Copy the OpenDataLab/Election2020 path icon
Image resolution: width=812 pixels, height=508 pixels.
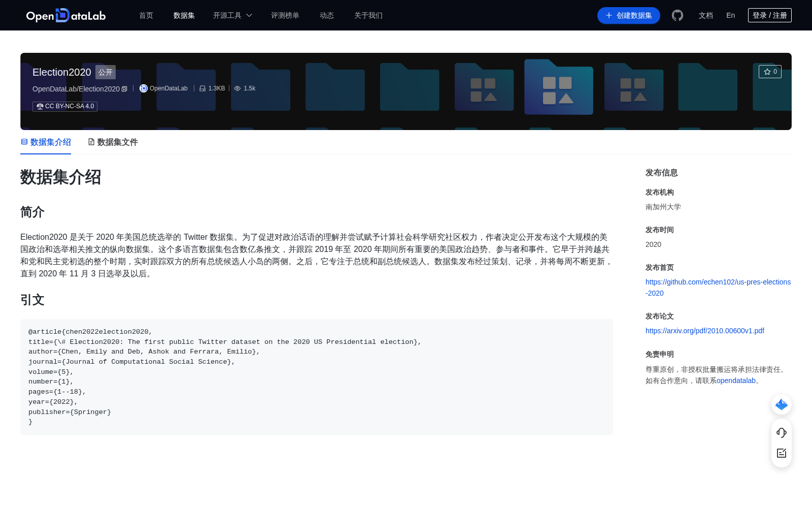[124, 89]
